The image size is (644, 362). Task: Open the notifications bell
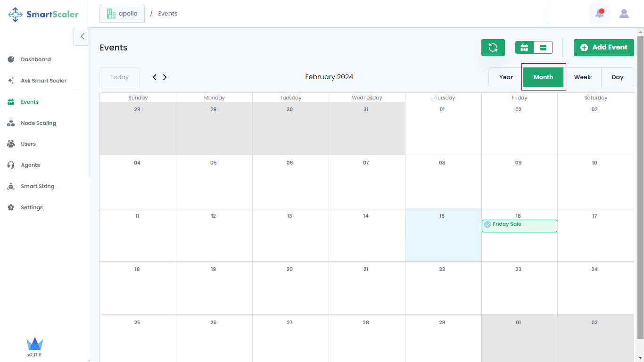point(599,14)
